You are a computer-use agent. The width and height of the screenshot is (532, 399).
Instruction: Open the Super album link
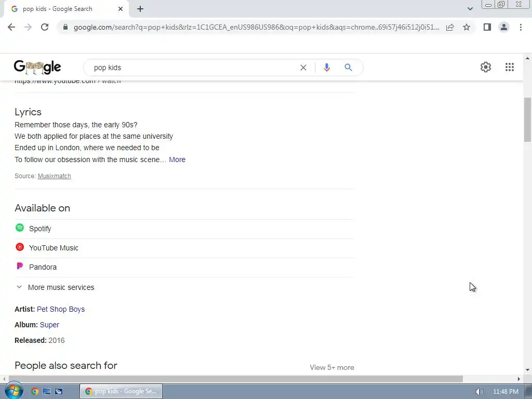[49, 325]
